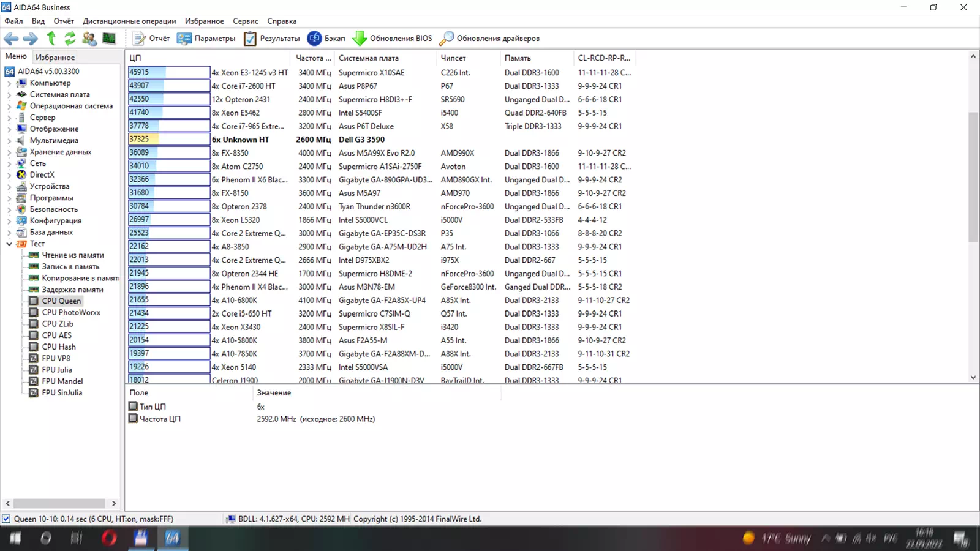Viewport: 980px width, 551px height.
Task: Click the Обновления BIOS download icon
Action: 361,38
